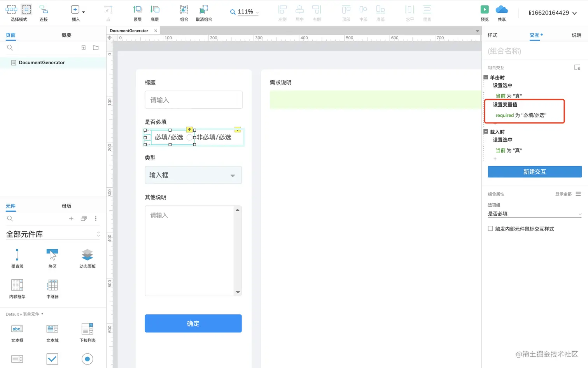
Task: Click the yellow lightning interaction badge on canvas
Action: 189,130
